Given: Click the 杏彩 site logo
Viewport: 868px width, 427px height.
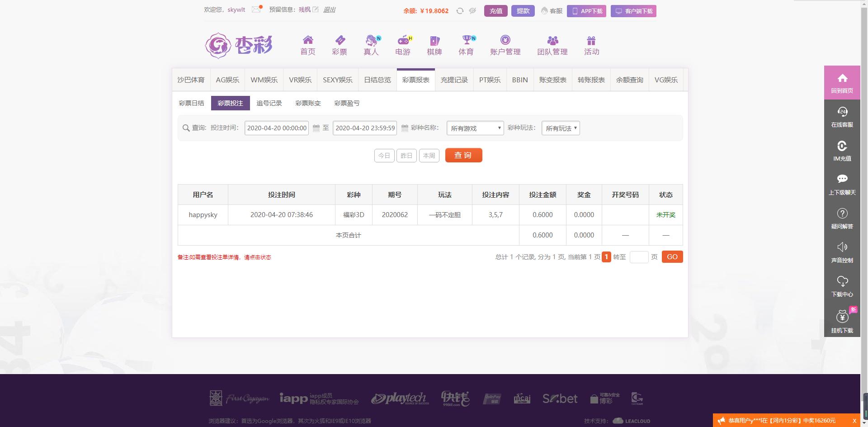Looking at the screenshot, I should click(239, 45).
